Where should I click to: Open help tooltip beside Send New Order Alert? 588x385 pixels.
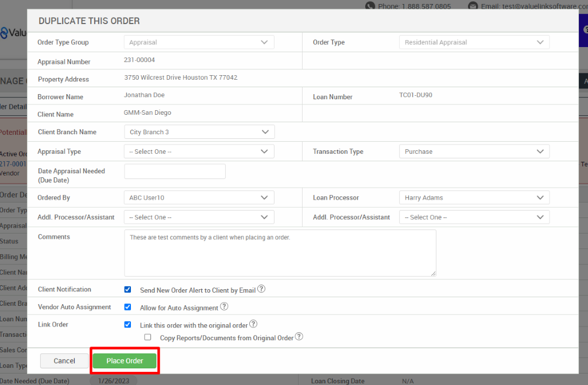point(261,289)
